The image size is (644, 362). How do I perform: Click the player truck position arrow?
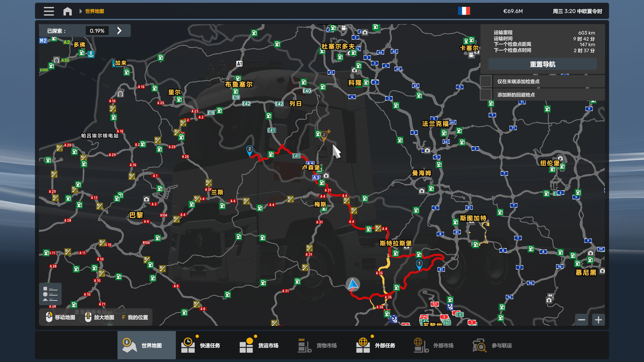pyautogui.click(x=353, y=285)
